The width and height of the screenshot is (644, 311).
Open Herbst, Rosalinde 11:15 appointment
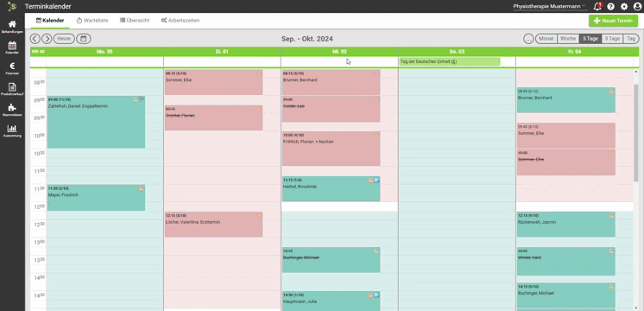(331, 188)
